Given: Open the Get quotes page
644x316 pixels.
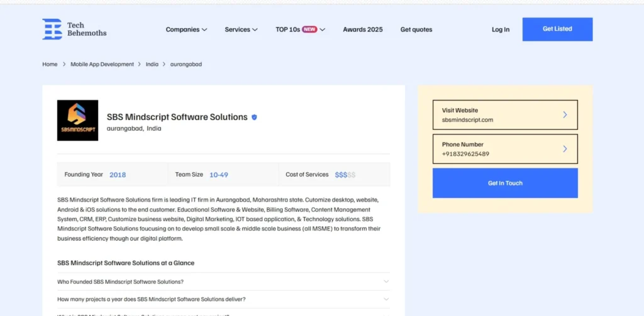Looking at the screenshot, I should coord(416,30).
